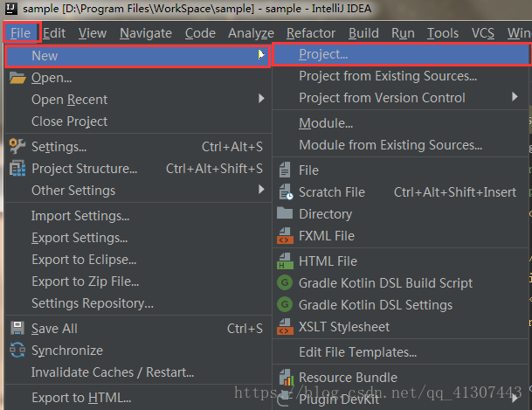Create a new FXML File
532x410 pixels.
[x=401, y=235]
